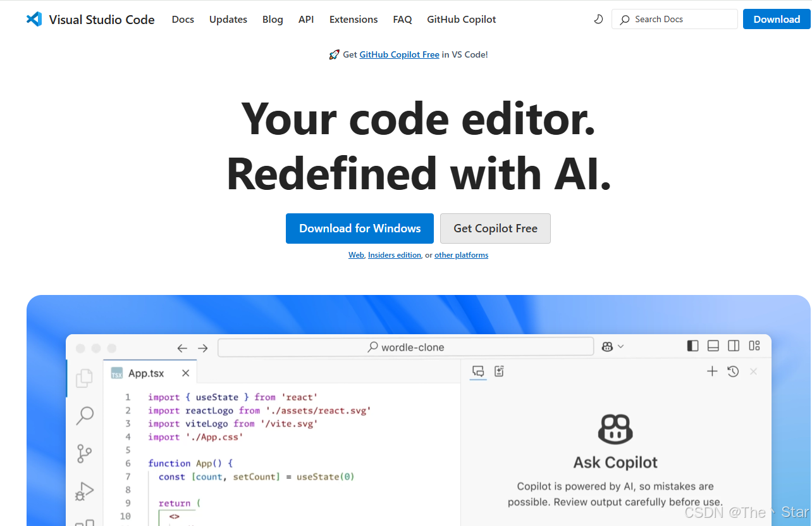The image size is (812, 526).
Task: Click the search magnifier icon in Search Docs
Action: point(625,20)
